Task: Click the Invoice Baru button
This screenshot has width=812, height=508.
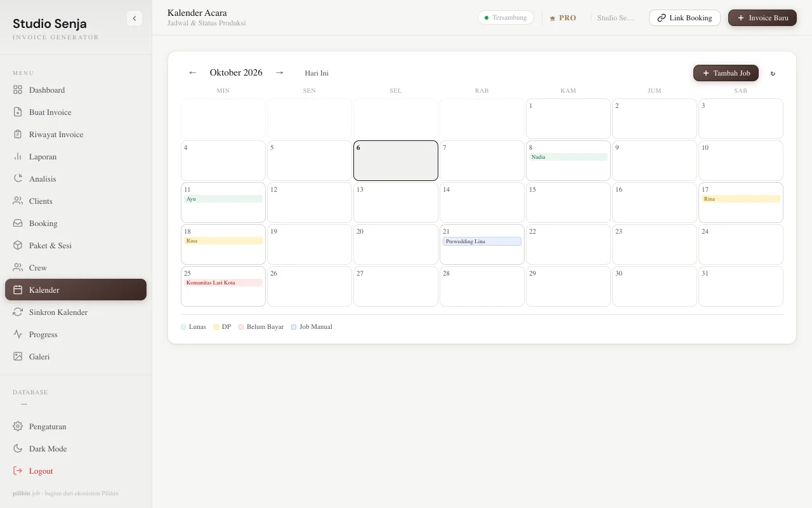Action: coord(763,18)
